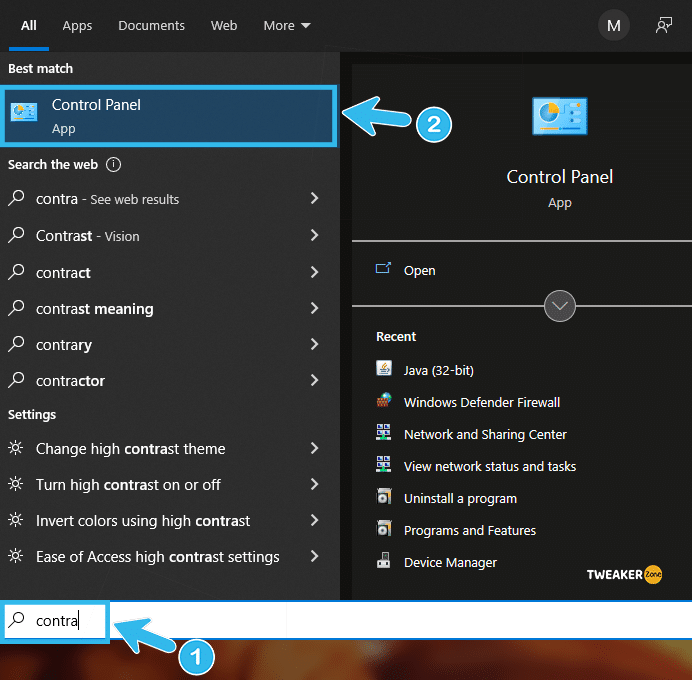Expand the 'contractor' suggestion chevron

pos(314,380)
